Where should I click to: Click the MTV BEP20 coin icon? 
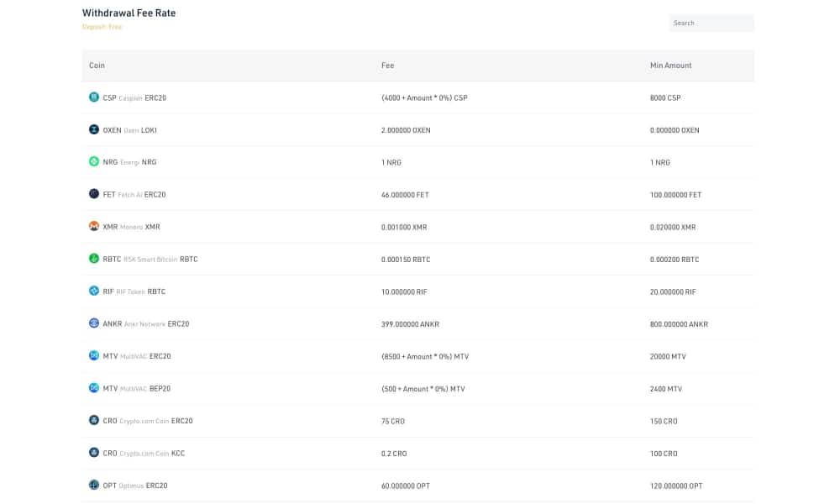94,387
